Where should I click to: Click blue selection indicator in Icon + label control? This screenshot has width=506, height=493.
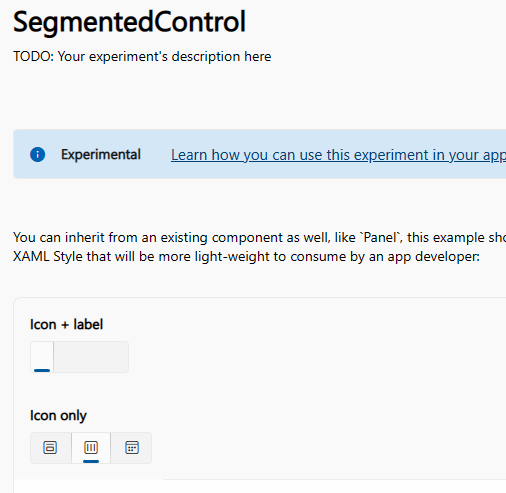[x=42, y=370]
